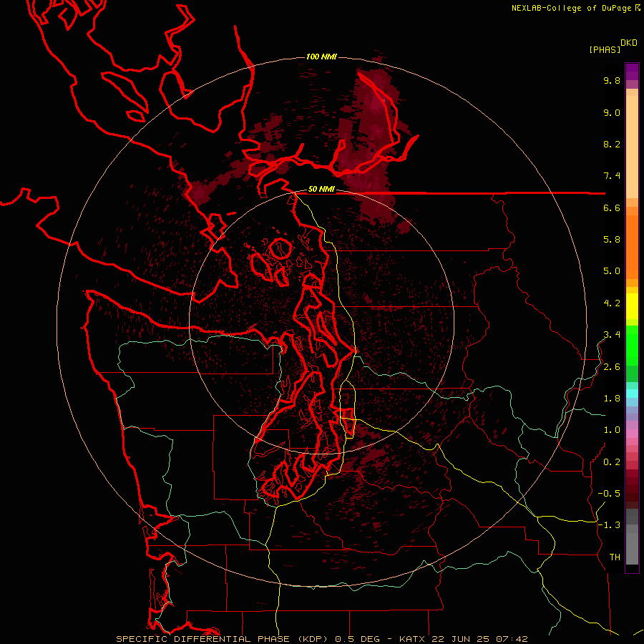This screenshot has width=644, height=644.
Task: Click the 5.0 scale value
Action: 612,271
